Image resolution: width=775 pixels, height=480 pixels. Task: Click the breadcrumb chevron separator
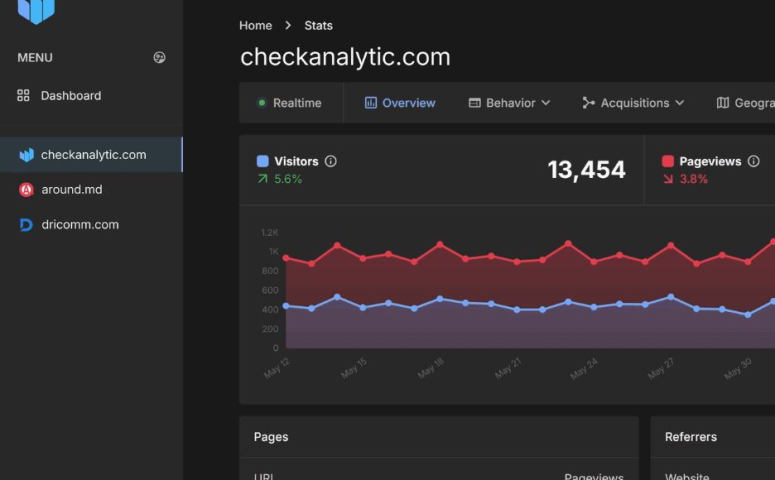[288, 25]
